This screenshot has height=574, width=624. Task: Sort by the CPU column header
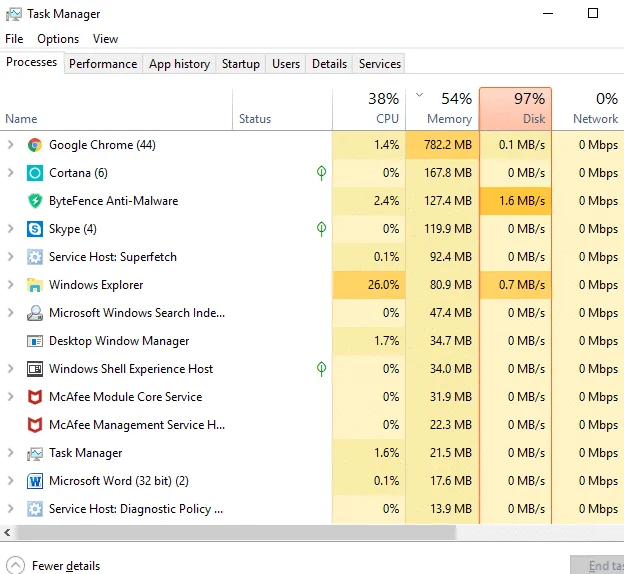[369, 109]
